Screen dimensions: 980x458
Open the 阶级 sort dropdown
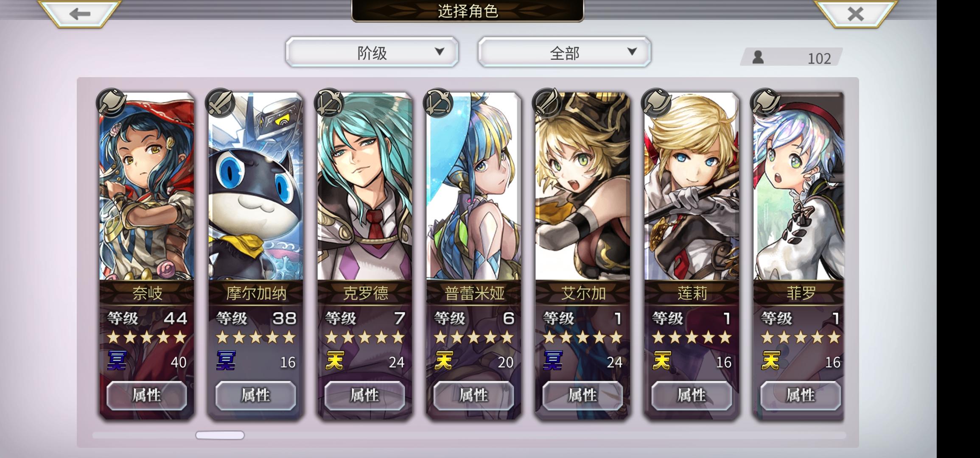tap(372, 52)
